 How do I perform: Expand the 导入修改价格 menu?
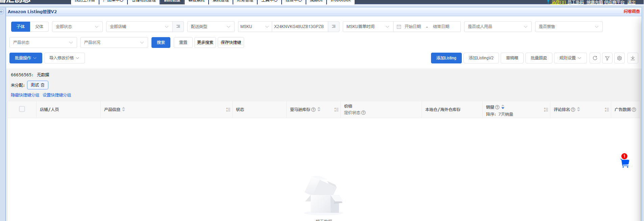click(x=64, y=58)
